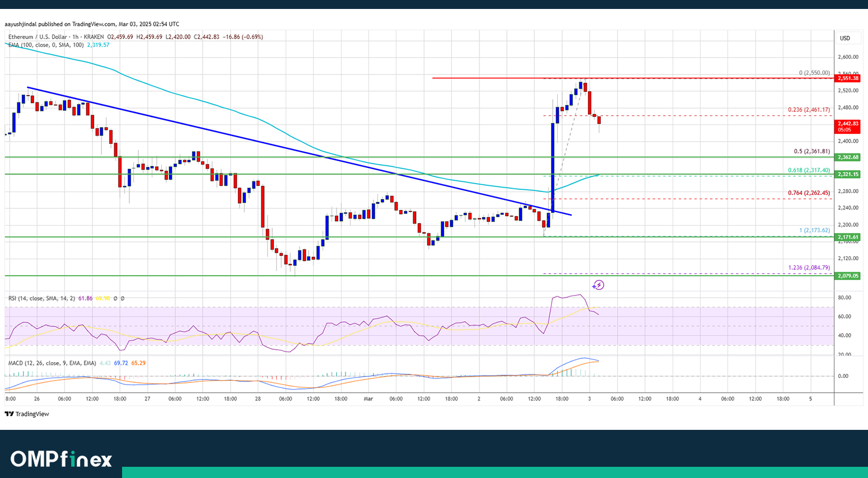868x478 pixels.
Task: Click the 1.236 Fibonacci extension label
Action: 809,268
